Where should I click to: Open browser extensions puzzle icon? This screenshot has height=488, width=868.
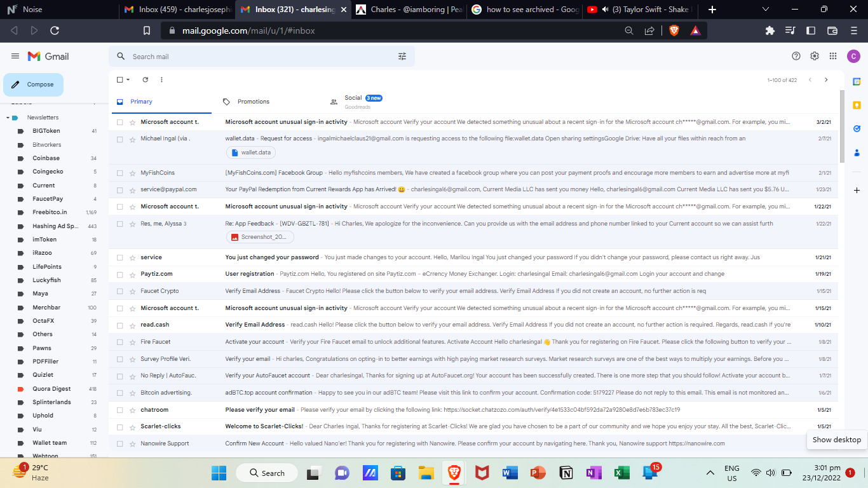tap(771, 30)
